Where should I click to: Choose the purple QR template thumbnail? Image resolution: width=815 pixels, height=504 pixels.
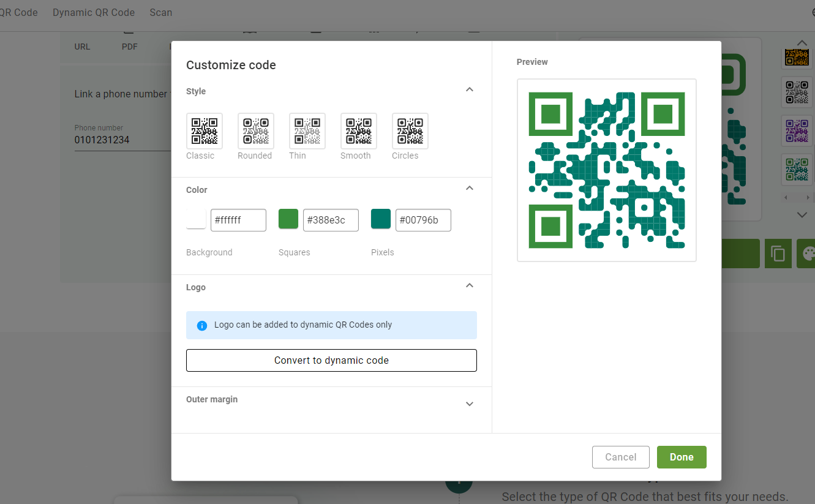797,130
